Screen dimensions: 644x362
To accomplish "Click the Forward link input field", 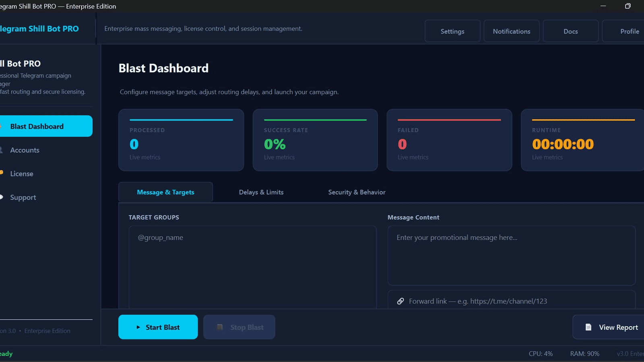I will pyautogui.click(x=511, y=300).
